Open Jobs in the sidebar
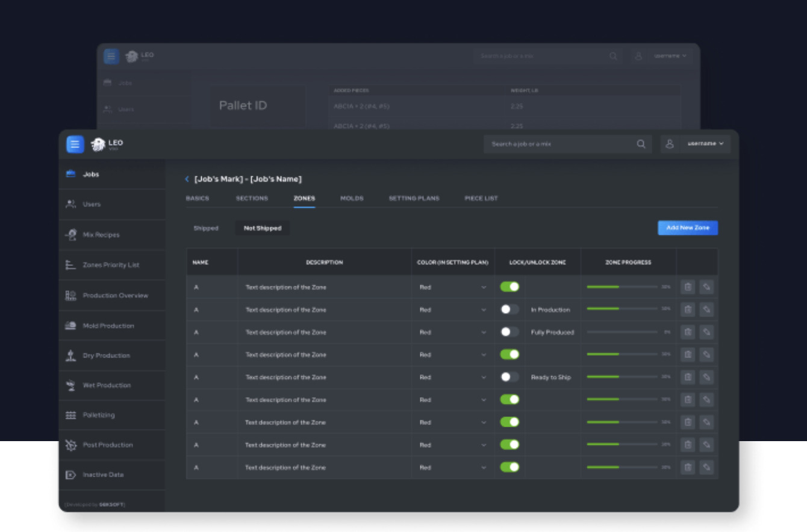Viewport: 807px width, 532px height. [x=112, y=175]
